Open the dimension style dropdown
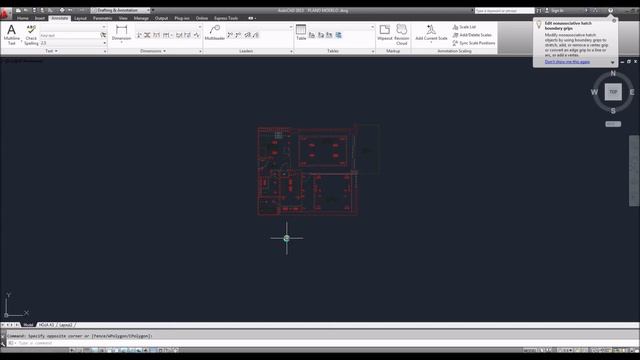This screenshot has width=640, height=360. [200, 27]
